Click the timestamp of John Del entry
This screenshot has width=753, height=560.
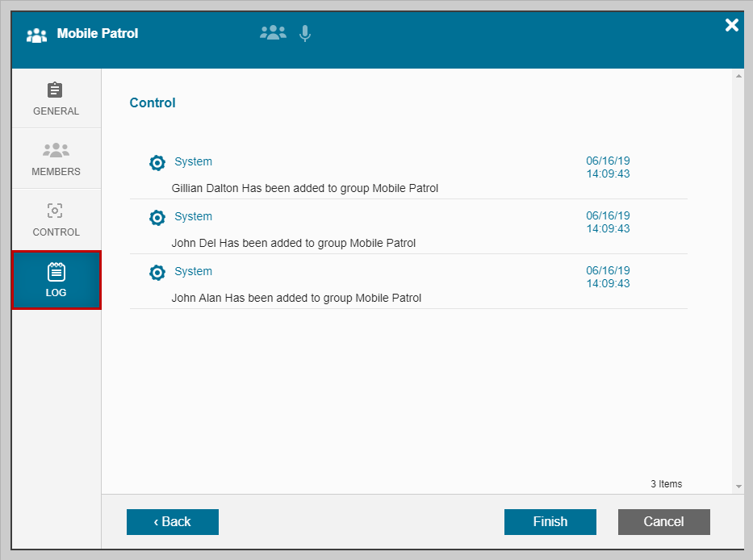click(x=608, y=222)
